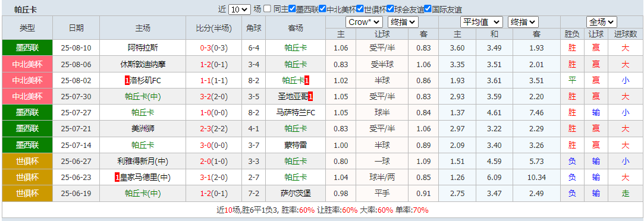Click 平 result in 25-08-02 row
Screen dimensions: 644x221
coord(572,80)
